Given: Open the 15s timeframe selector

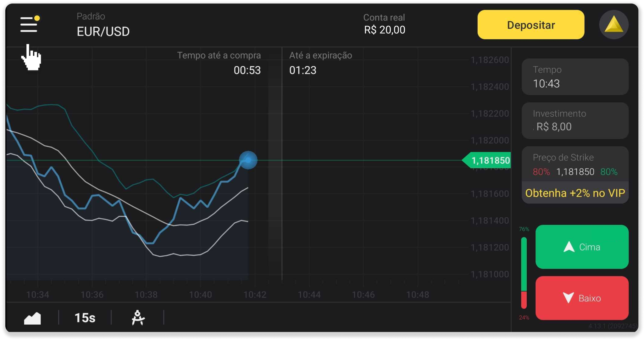Looking at the screenshot, I should [x=85, y=318].
